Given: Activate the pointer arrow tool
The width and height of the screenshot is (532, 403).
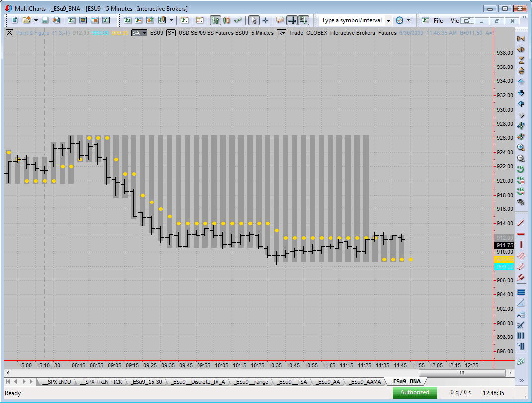Looking at the screenshot, I should 254,20.
